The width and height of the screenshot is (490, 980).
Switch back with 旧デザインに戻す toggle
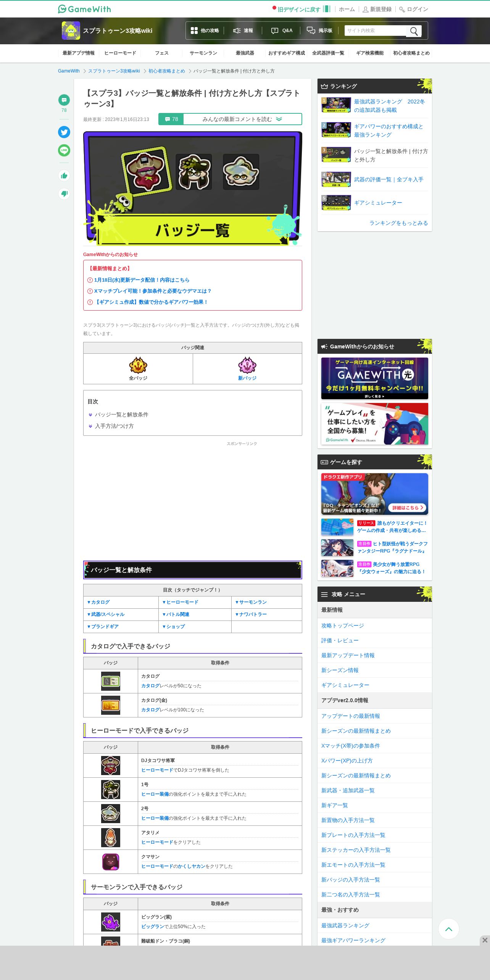301,9
